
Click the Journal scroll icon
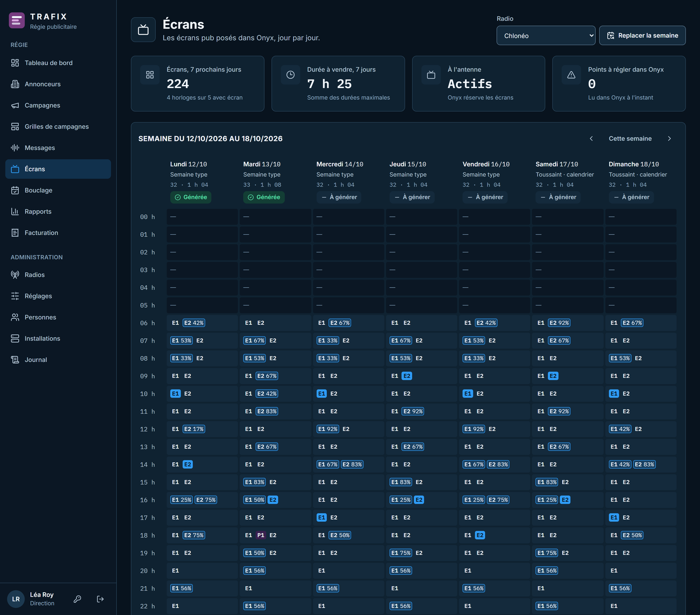coord(15,359)
